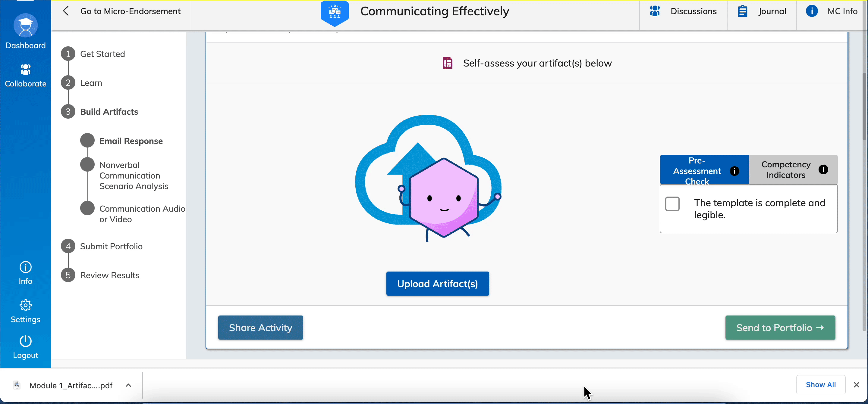Check 'template is complete and legible' box
The width and height of the screenshot is (868, 404).
(672, 204)
